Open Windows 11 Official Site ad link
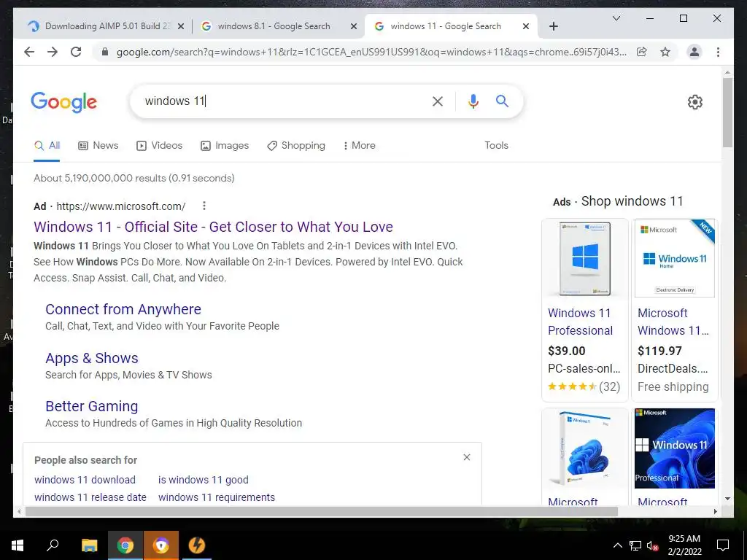Image resolution: width=747 pixels, height=560 pixels. (214, 227)
